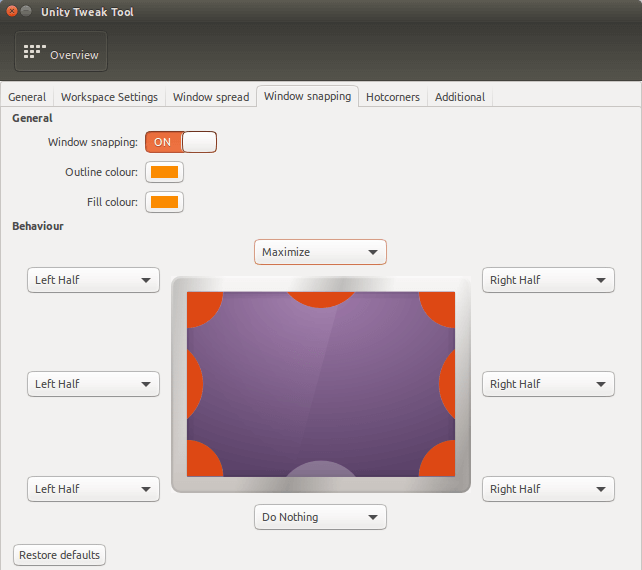Switch to the General tab
The width and height of the screenshot is (642, 570).
[x=27, y=97]
